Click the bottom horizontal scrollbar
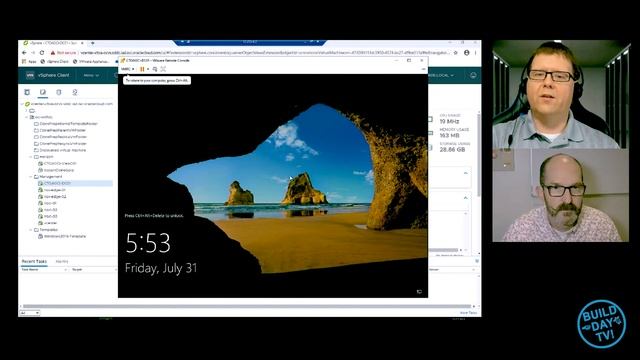 point(247,306)
